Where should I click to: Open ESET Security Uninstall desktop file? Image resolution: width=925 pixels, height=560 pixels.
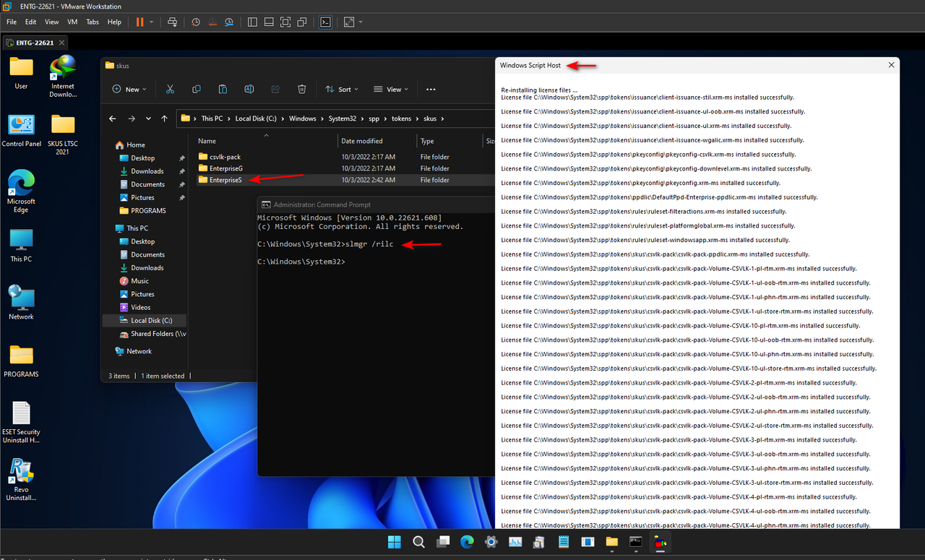[x=21, y=423]
